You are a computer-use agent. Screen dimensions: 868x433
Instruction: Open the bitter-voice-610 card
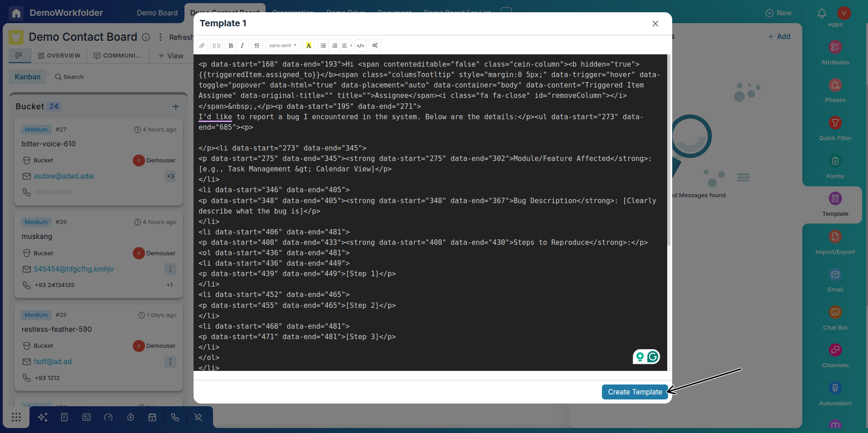48,144
